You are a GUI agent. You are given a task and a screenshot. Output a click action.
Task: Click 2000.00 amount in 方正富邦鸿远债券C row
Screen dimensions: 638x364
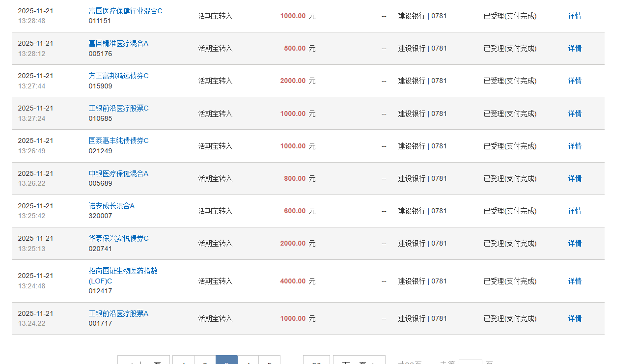pyautogui.click(x=293, y=81)
